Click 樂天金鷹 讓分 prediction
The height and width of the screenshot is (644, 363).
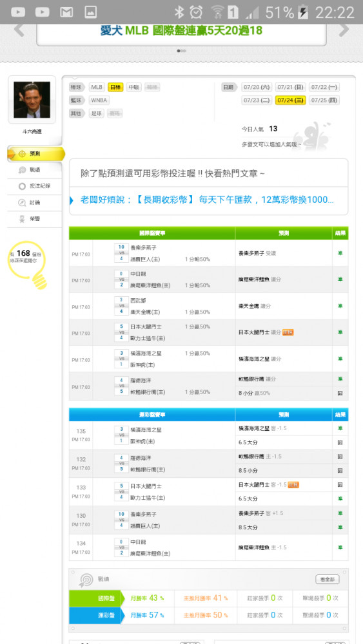tap(255, 306)
